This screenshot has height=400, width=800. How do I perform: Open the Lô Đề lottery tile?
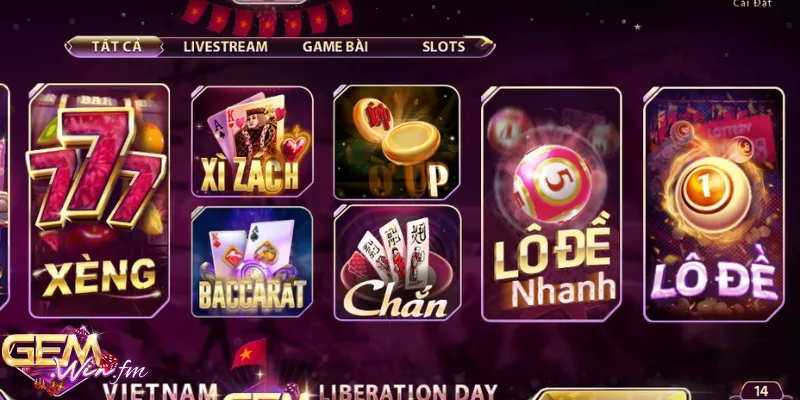tap(714, 204)
